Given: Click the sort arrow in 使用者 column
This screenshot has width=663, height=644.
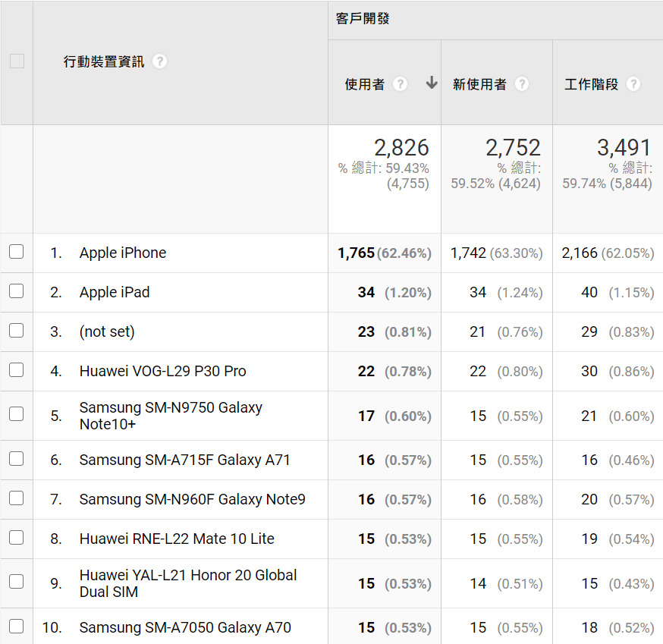Looking at the screenshot, I should pyautogui.click(x=432, y=83).
